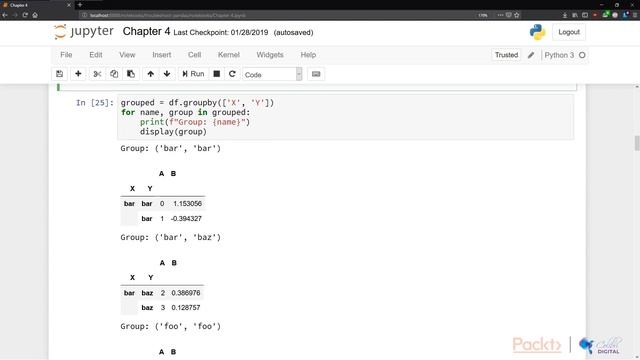Open the Cell menu
Screen dimensions: 640x360
coord(194,55)
